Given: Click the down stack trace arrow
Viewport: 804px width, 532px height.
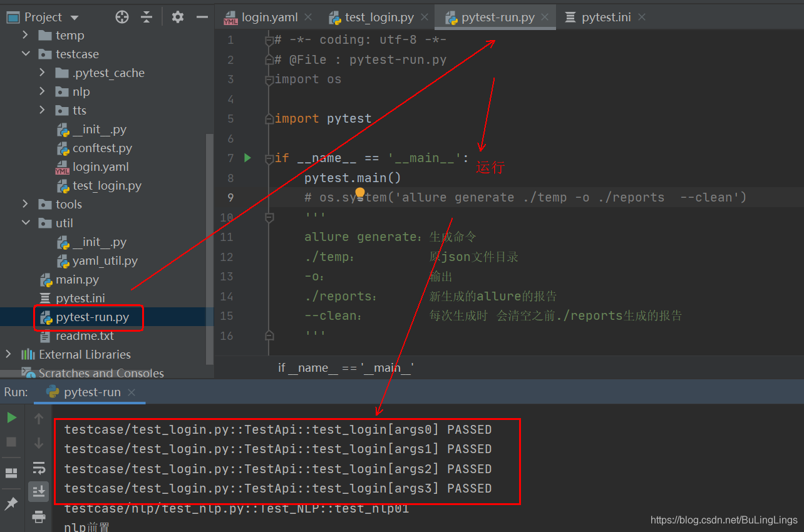Looking at the screenshot, I should pos(39,443).
